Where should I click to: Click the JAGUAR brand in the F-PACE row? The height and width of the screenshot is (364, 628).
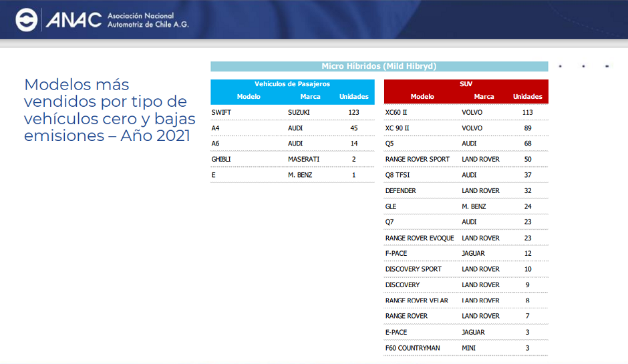pos(473,254)
